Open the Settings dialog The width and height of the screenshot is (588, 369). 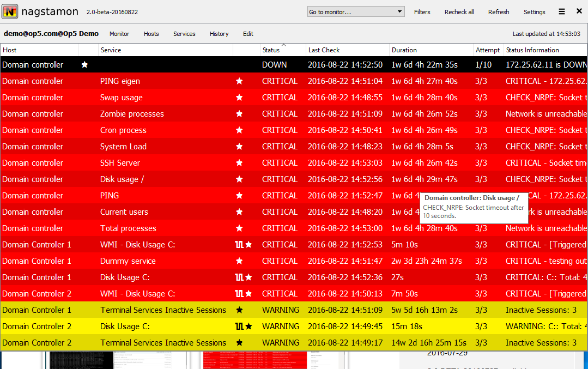point(534,12)
